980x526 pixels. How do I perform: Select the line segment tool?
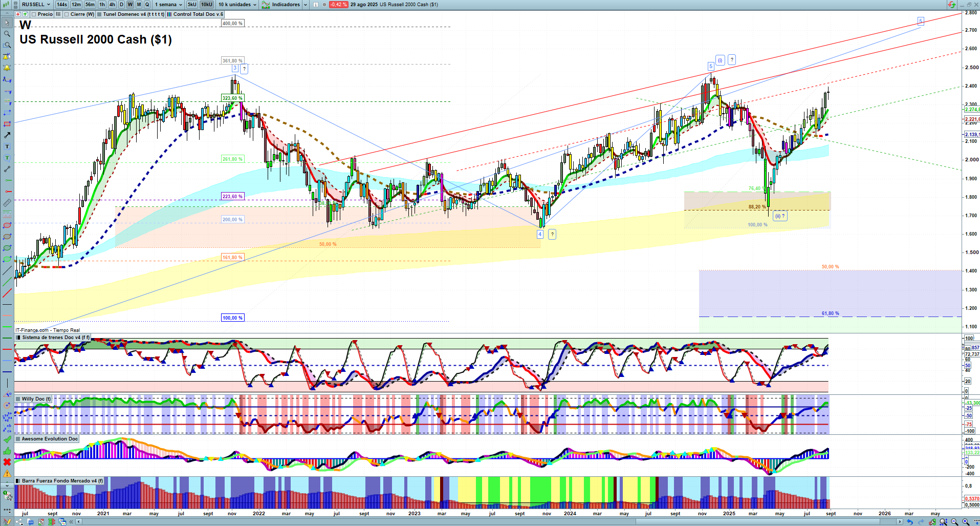pos(7,169)
